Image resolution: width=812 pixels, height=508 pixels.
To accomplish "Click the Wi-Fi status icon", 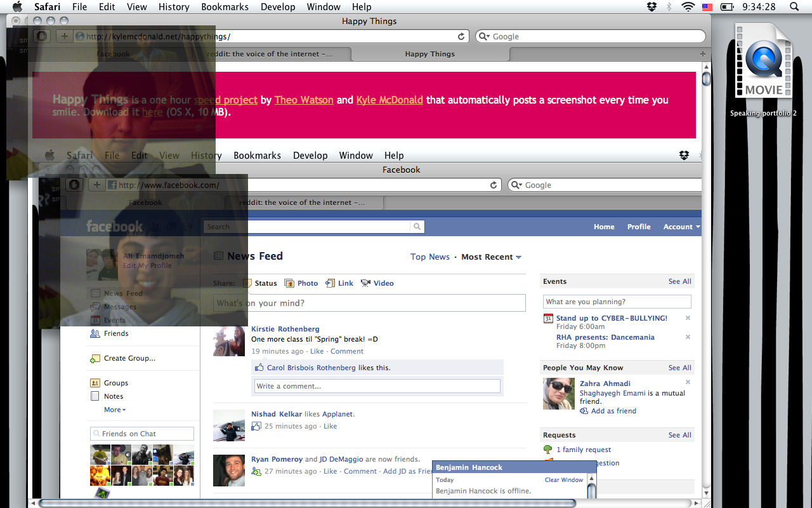I will (x=688, y=7).
